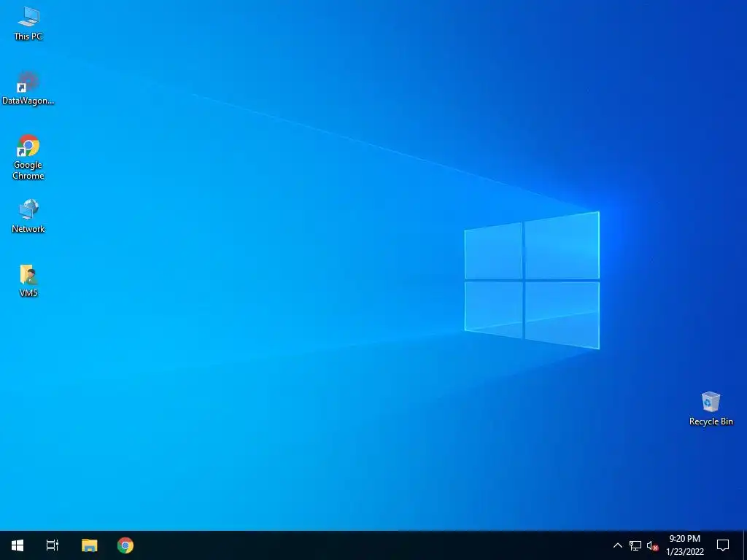Launch Chrome from the taskbar
747x560 pixels.
click(x=125, y=545)
